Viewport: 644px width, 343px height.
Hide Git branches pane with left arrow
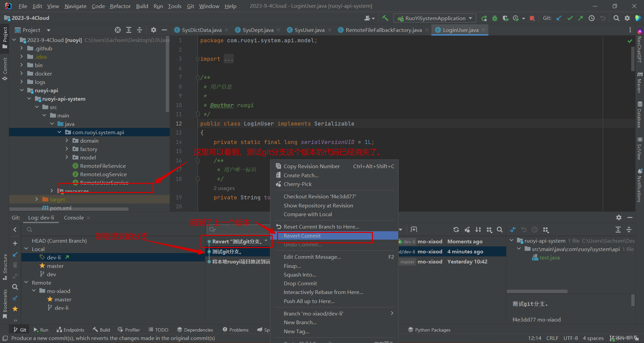[x=15, y=230]
